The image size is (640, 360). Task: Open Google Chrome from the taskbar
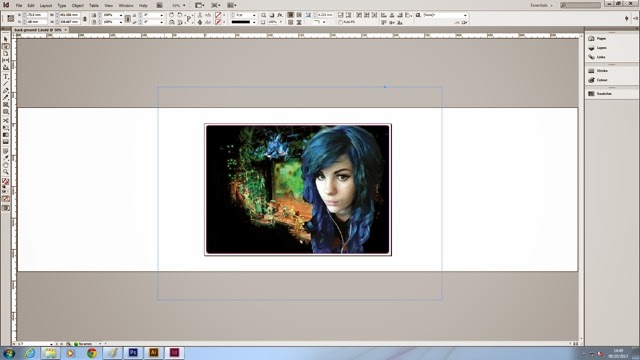click(91, 353)
